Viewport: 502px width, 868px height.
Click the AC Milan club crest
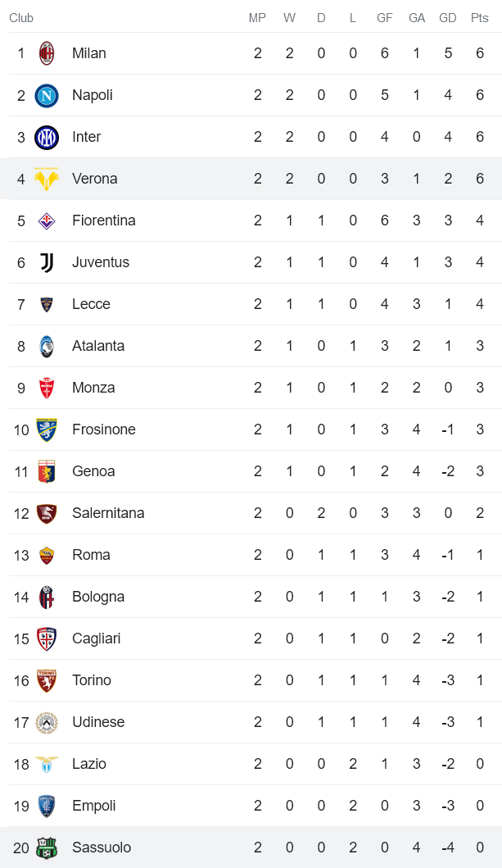(x=47, y=53)
